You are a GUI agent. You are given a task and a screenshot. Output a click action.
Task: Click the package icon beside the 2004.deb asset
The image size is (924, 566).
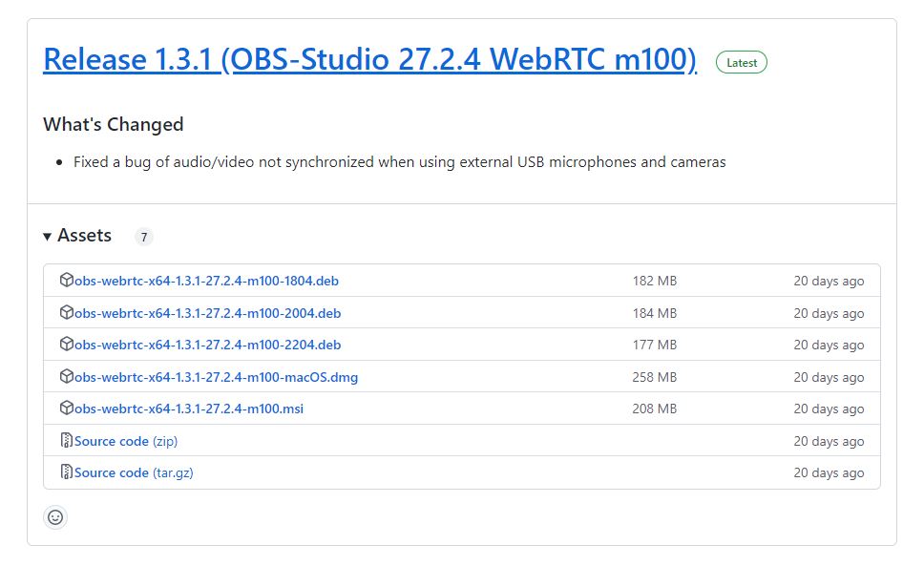point(67,312)
